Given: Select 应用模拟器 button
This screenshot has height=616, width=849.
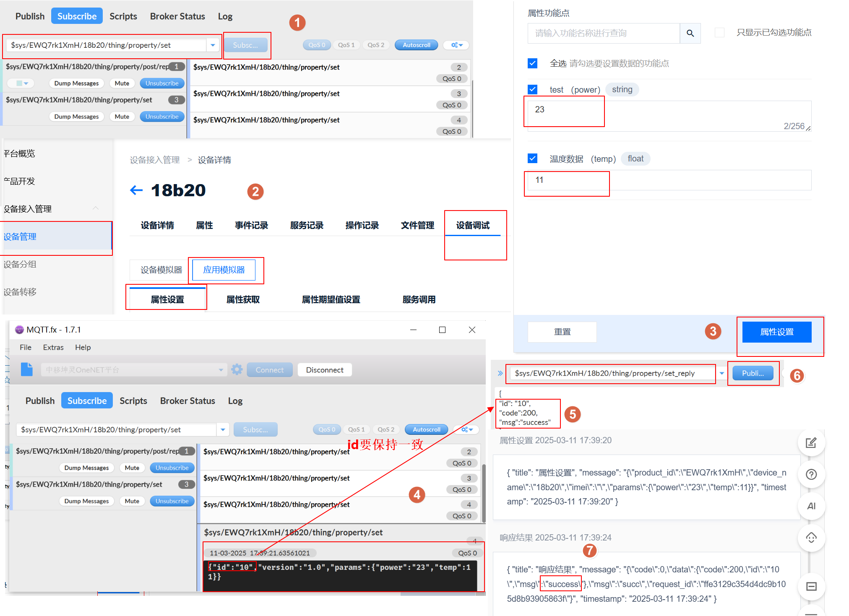Looking at the screenshot, I should pyautogui.click(x=224, y=270).
